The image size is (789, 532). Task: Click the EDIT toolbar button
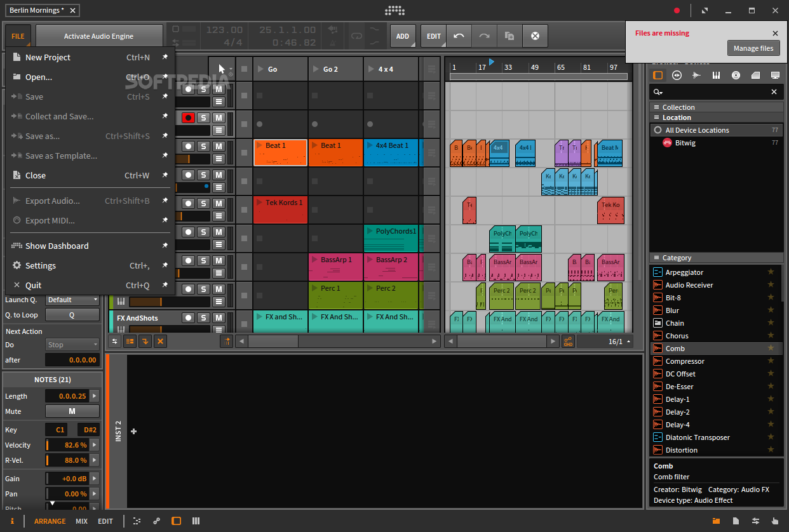pyautogui.click(x=434, y=36)
